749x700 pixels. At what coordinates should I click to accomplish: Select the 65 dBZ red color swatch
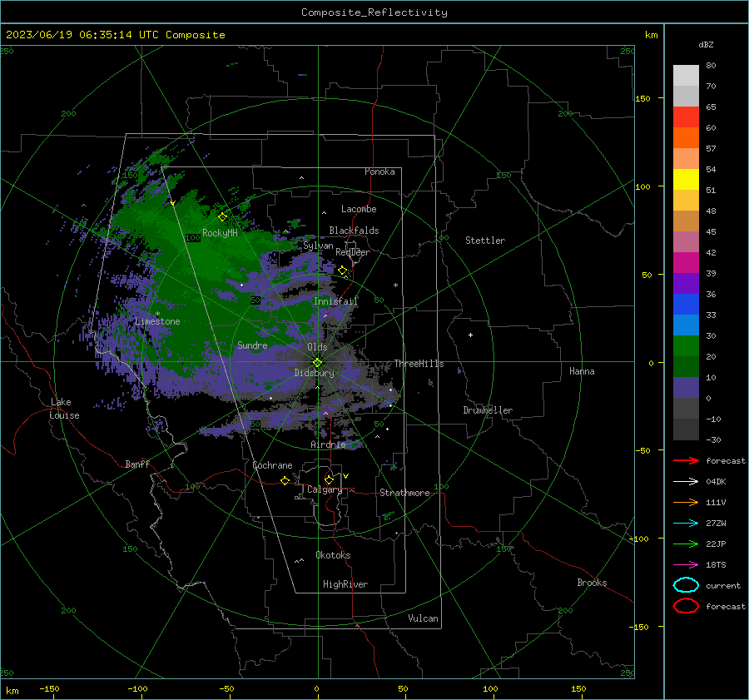[686, 117]
